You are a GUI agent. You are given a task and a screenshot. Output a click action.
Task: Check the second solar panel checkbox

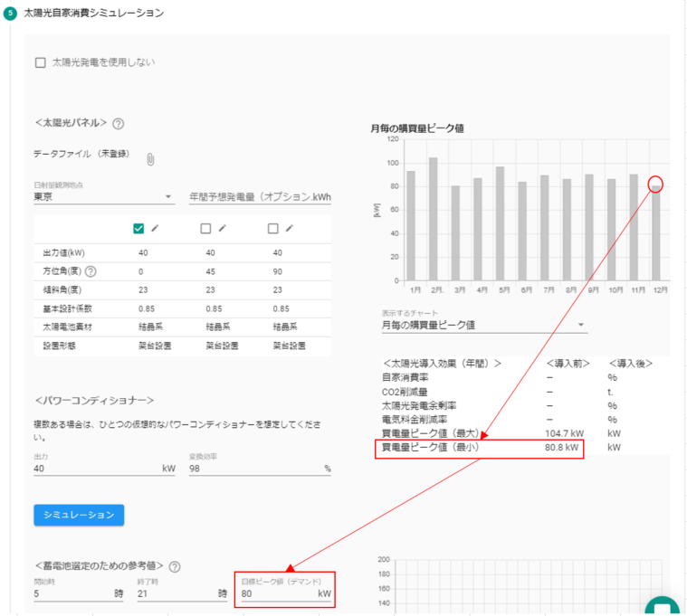(205, 228)
